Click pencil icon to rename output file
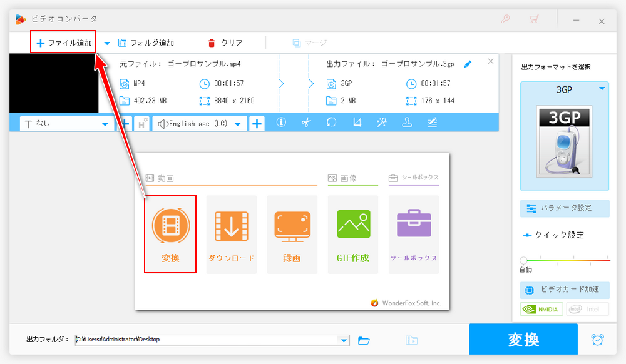Image resolution: width=626 pixels, height=364 pixels. [x=468, y=64]
